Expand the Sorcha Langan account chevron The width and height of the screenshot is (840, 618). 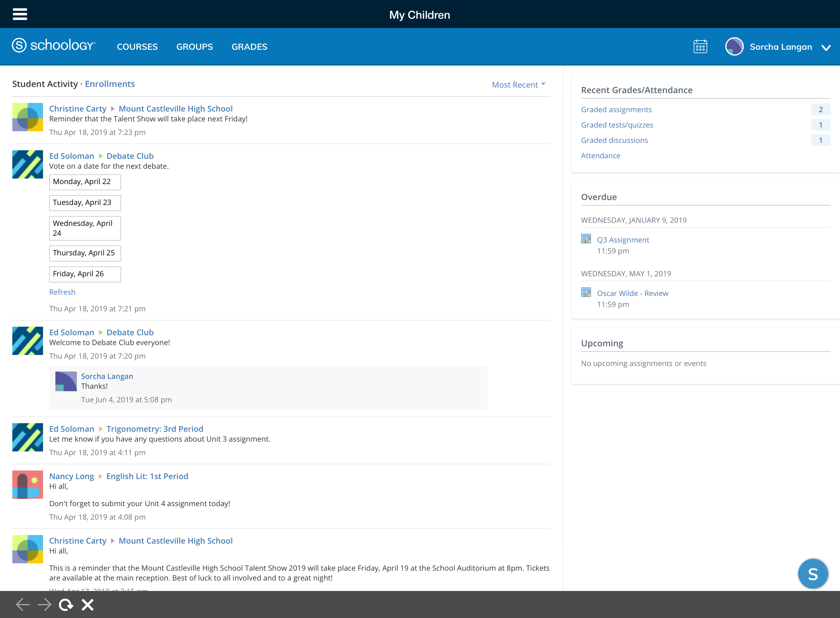(x=826, y=48)
